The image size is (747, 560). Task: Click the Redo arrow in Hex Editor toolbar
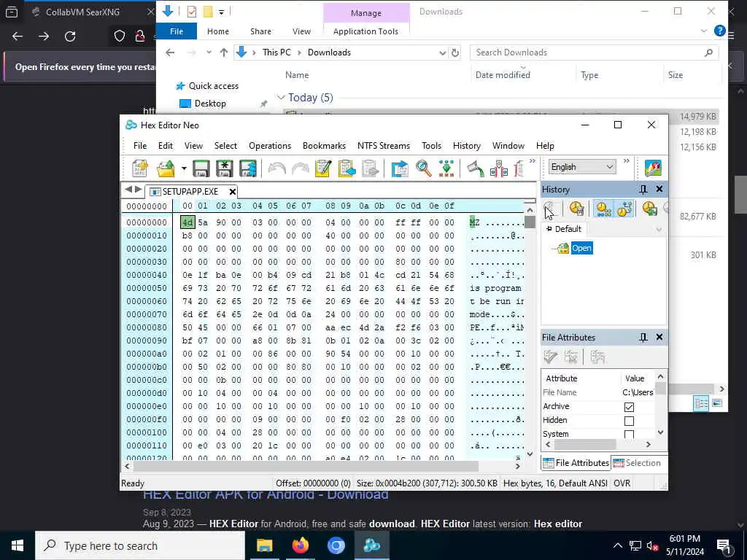tap(300, 168)
